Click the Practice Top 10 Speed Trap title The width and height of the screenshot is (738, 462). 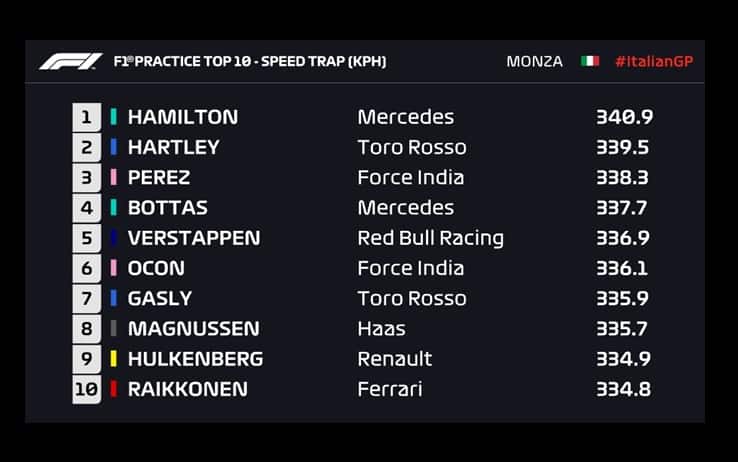tap(250, 62)
